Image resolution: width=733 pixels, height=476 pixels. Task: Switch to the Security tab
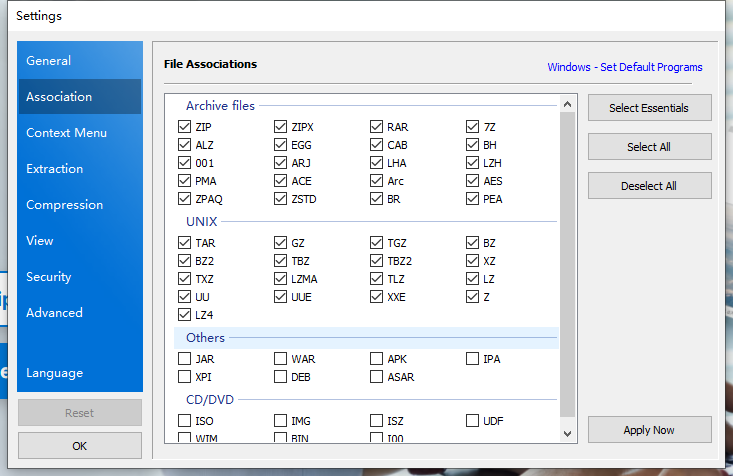(80, 277)
